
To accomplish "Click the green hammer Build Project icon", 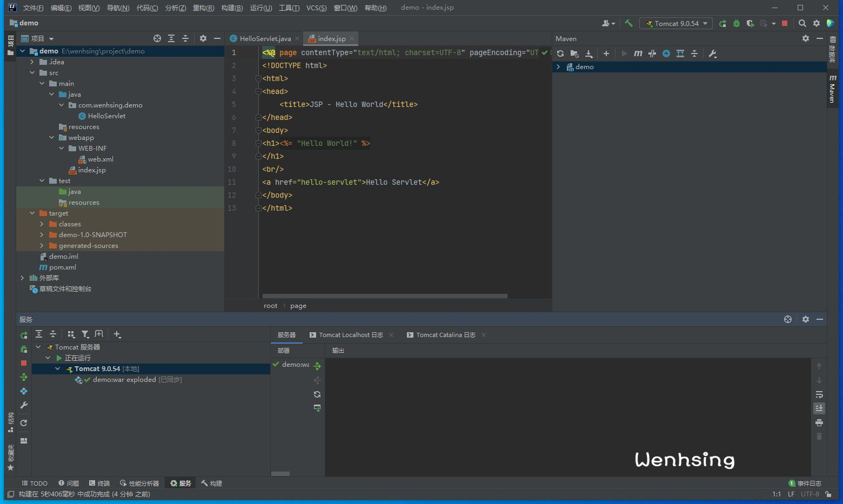I will 628,23.
